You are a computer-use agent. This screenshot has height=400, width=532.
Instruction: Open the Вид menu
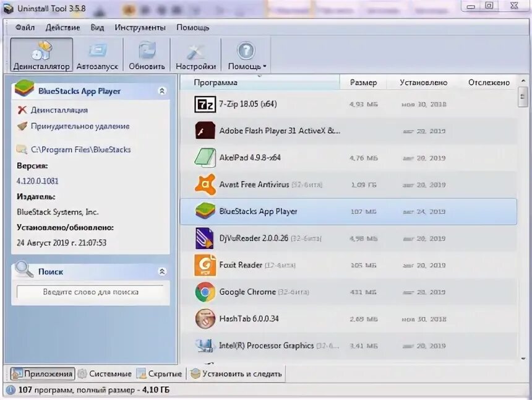click(97, 27)
